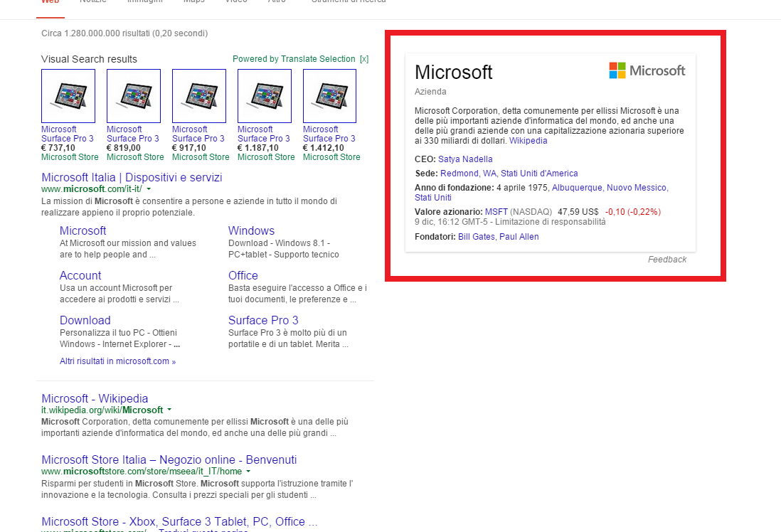Expand dropdown arrow beside microsoftstore.com/store/mseea/it_IT/home
Image resolution: width=781 pixels, height=532 pixels.
pyautogui.click(x=248, y=472)
